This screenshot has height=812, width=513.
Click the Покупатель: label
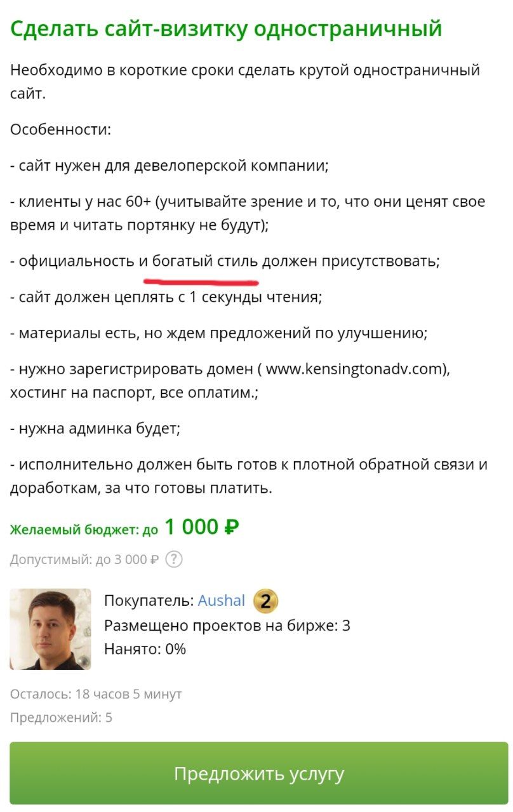pos(149,601)
